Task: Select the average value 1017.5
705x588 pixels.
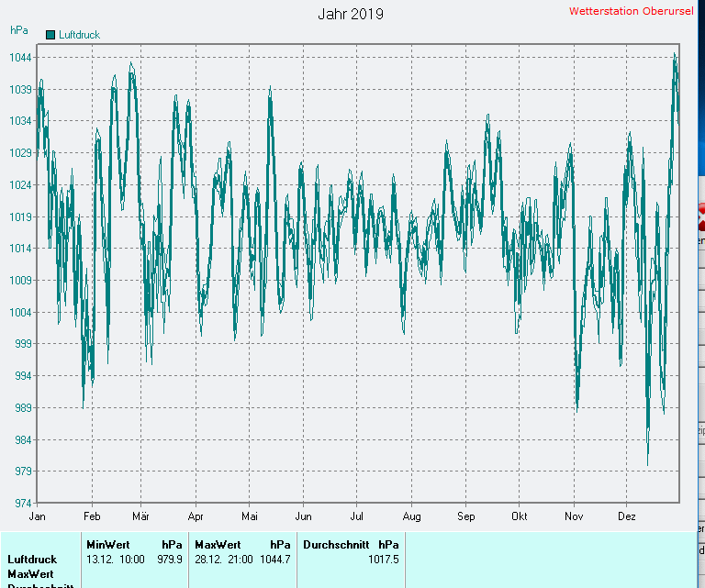Action: [x=383, y=560]
